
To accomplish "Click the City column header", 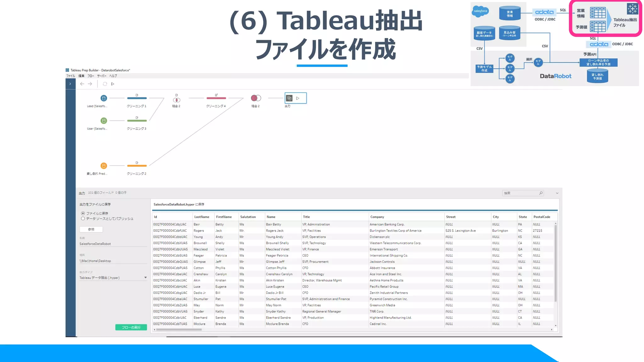I will tap(504, 217).
